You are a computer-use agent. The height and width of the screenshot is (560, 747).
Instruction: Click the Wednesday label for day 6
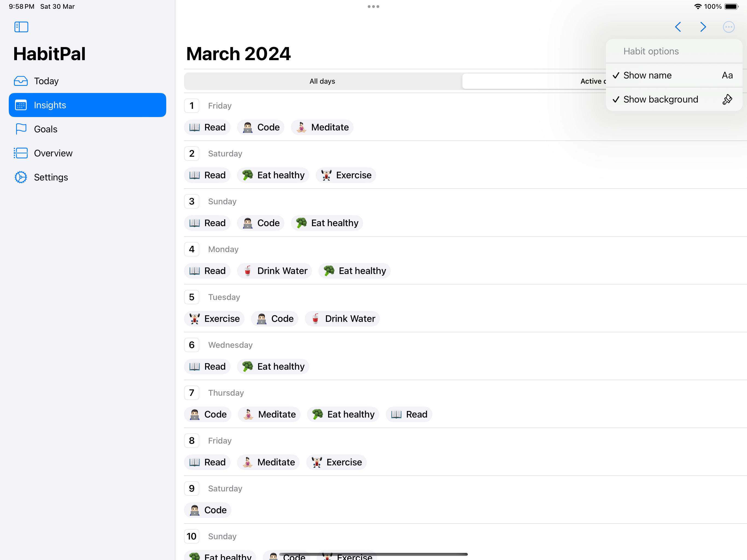coord(230,345)
